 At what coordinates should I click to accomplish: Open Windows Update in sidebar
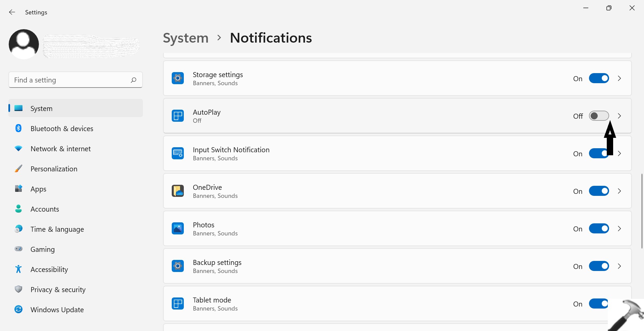[57, 310]
